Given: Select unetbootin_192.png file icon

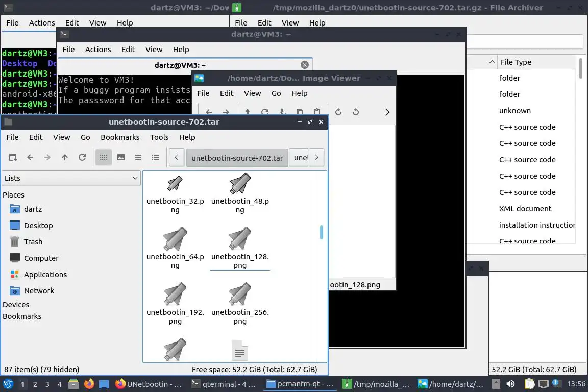Looking at the screenshot, I should tap(175, 294).
